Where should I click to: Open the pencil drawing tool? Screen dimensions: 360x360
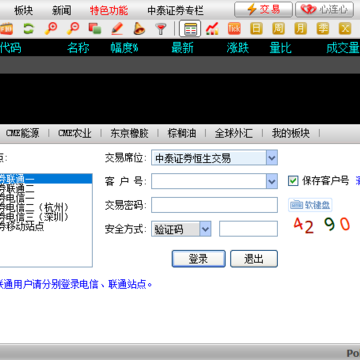pos(117,29)
